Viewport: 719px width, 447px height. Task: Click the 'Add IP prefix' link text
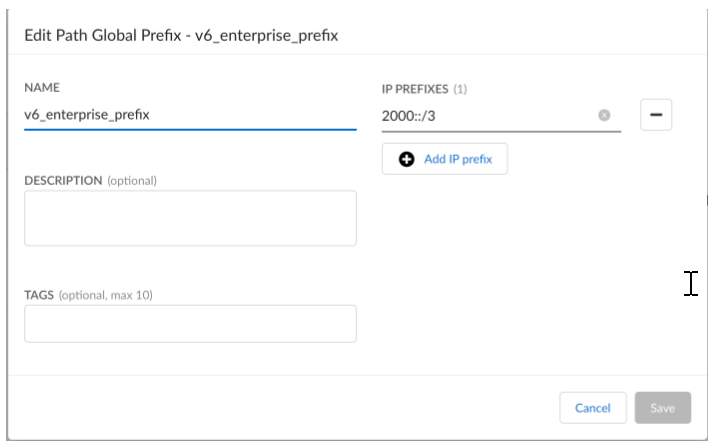pyautogui.click(x=458, y=159)
